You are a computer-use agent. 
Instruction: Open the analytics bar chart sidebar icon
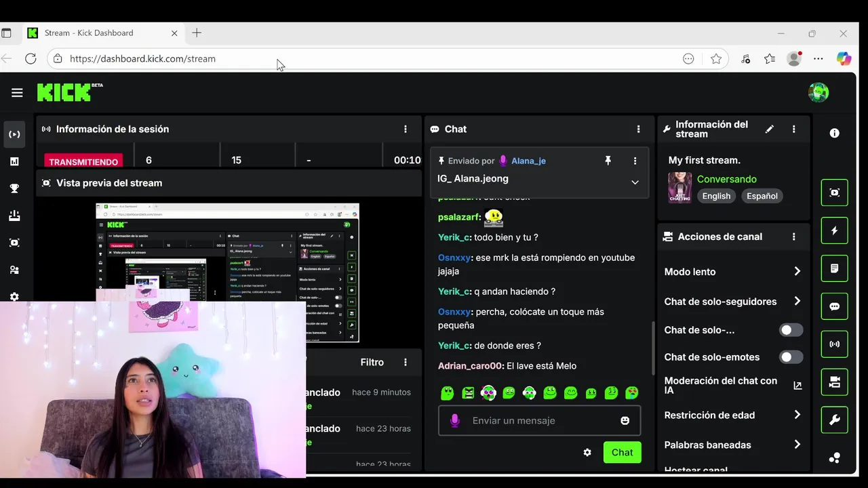[14, 161]
